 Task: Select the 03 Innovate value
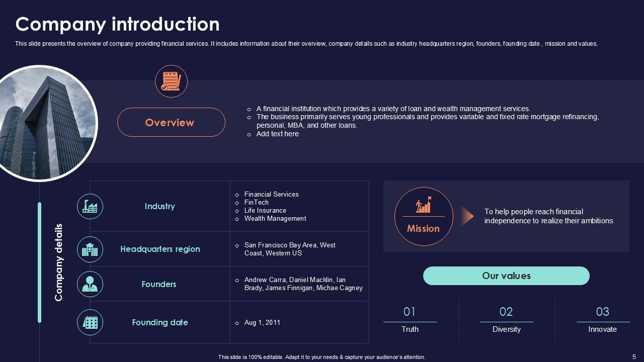click(602, 320)
